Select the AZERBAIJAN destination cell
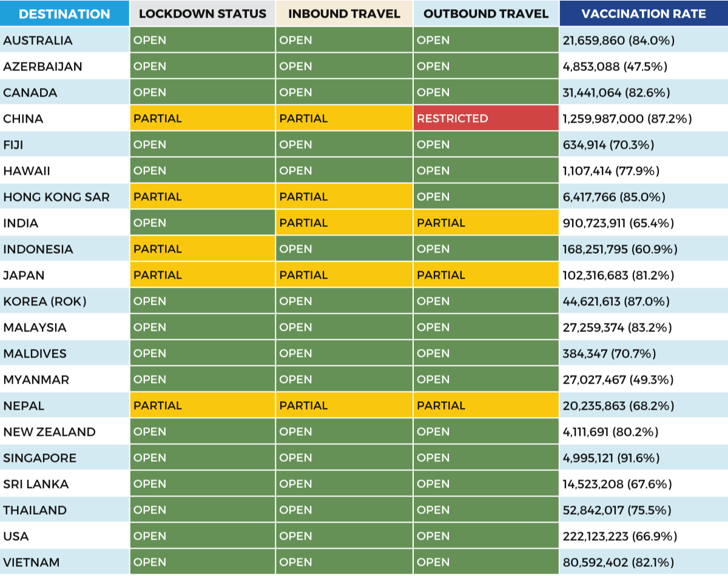Screen dimensions: 728x576 [x=64, y=66]
